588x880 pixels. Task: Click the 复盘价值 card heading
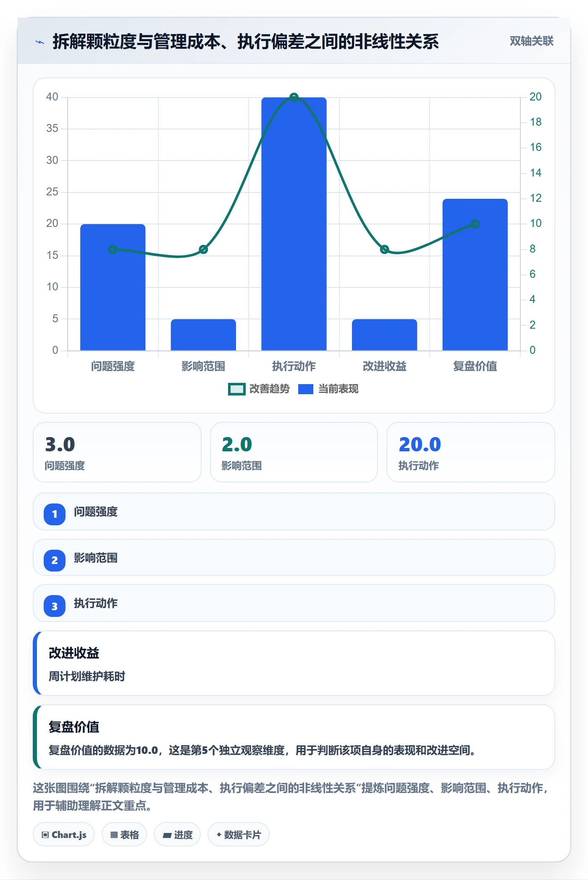[x=74, y=727]
